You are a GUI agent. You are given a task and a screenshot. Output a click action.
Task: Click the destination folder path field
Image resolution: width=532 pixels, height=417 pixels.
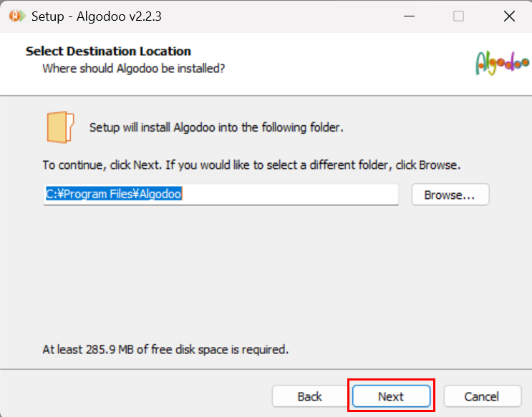[221, 195]
